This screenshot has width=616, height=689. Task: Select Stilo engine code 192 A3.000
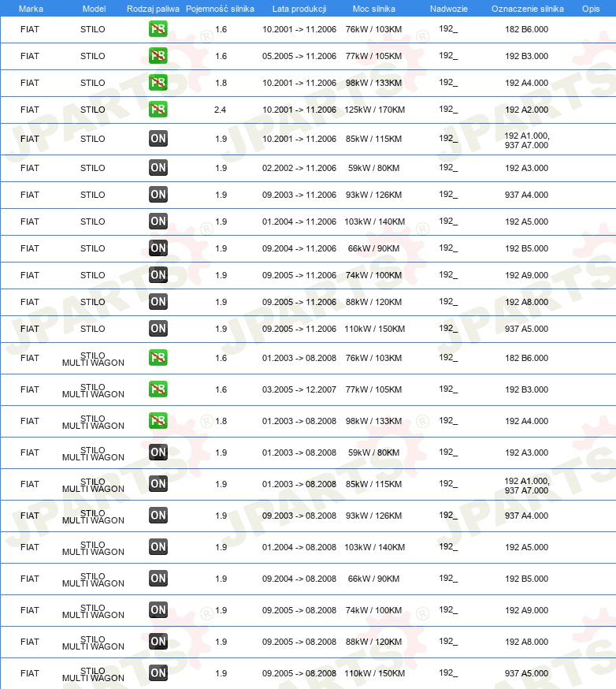526,168
